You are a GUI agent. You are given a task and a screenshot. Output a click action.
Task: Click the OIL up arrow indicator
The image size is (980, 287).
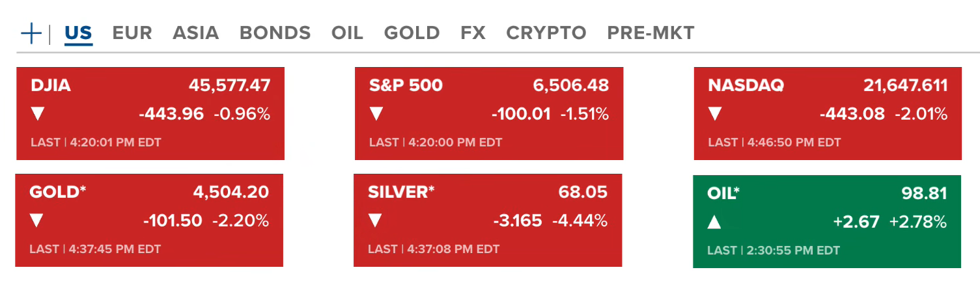click(714, 223)
